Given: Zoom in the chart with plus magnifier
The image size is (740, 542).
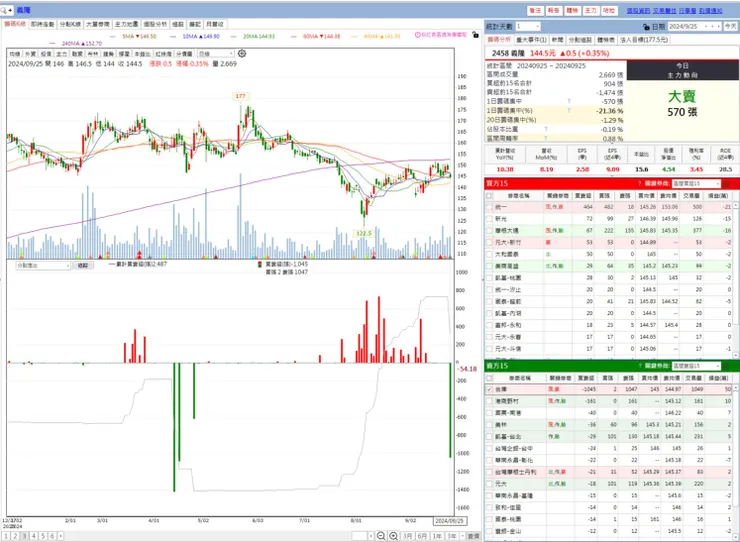Looking at the screenshot, I should [x=394, y=536].
